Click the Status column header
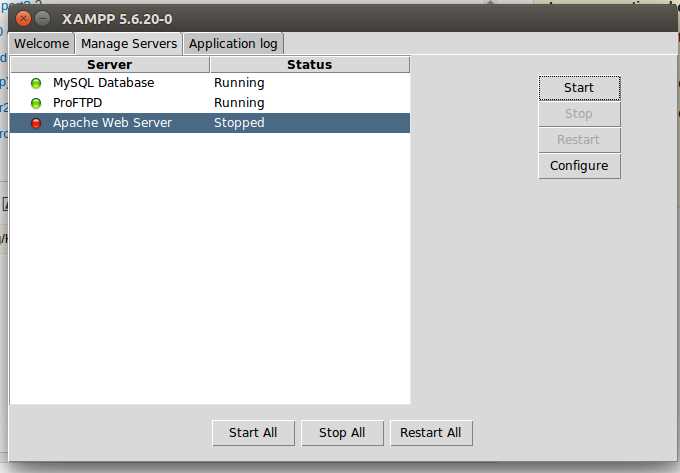This screenshot has width=680, height=473. point(310,65)
